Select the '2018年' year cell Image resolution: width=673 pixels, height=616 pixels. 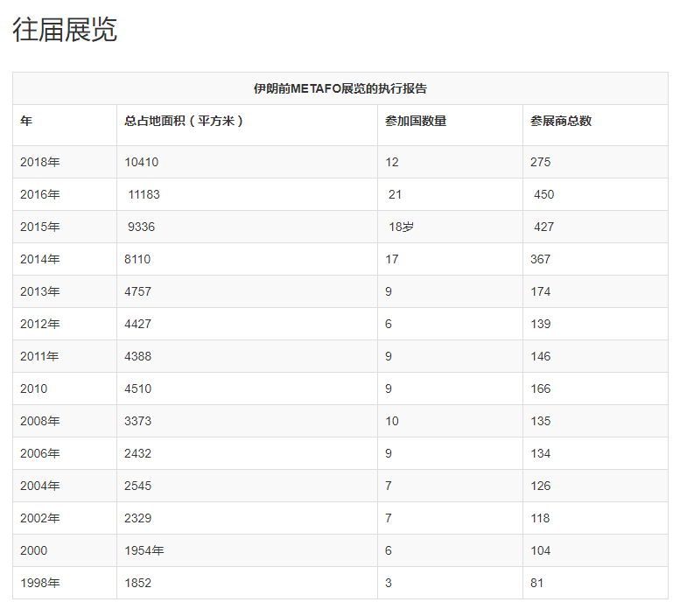[40, 162]
